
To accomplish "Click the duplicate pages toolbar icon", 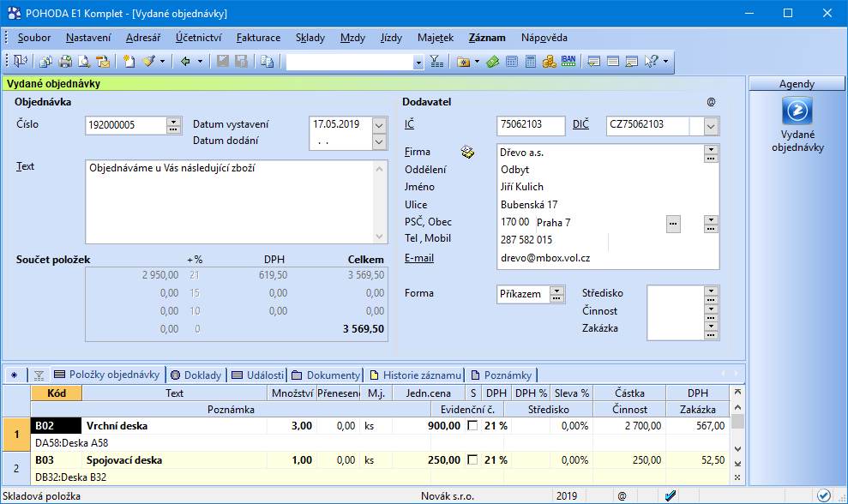I will pos(268,62).
